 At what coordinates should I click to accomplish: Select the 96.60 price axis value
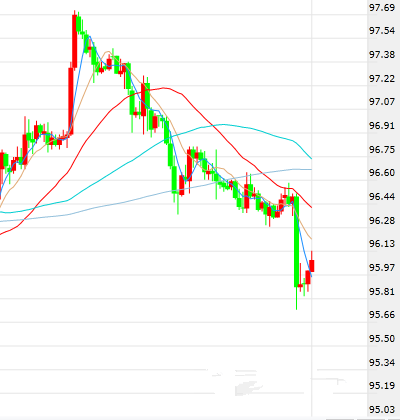pyautogui.click(x=382, y=173)
